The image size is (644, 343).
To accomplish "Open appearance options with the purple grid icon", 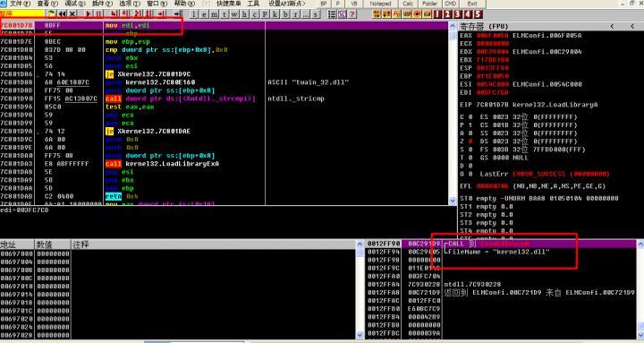I will pyautogui.click(x=342, y=14).
